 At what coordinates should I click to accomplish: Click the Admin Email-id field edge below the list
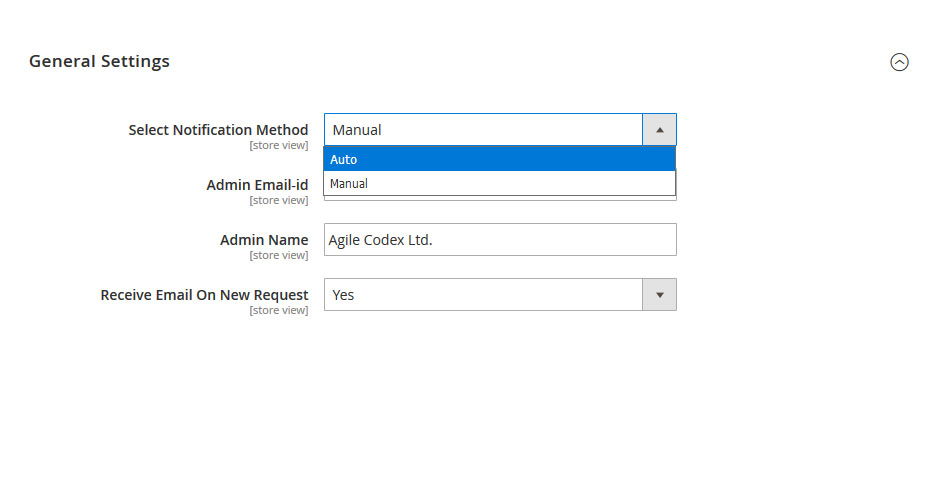point(500,198)
